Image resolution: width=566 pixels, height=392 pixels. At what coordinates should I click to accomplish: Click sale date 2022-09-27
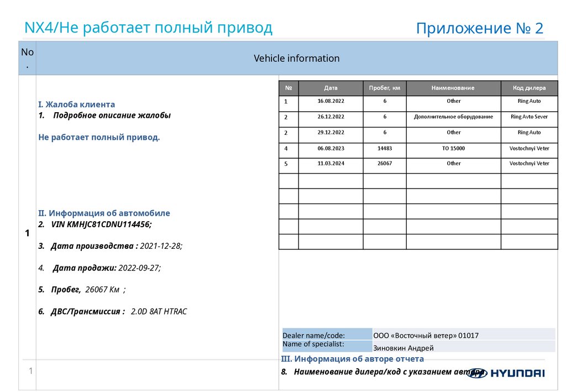[x=139, y=268]
